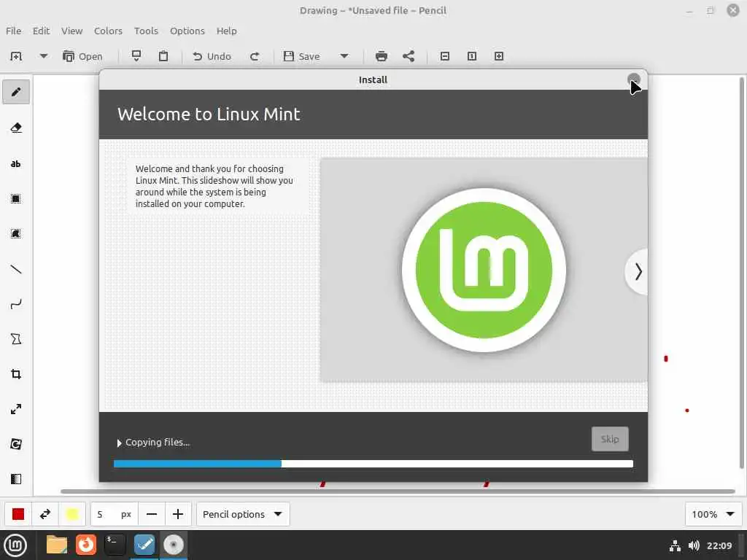Click the red main color swatch

pos(18,514)
